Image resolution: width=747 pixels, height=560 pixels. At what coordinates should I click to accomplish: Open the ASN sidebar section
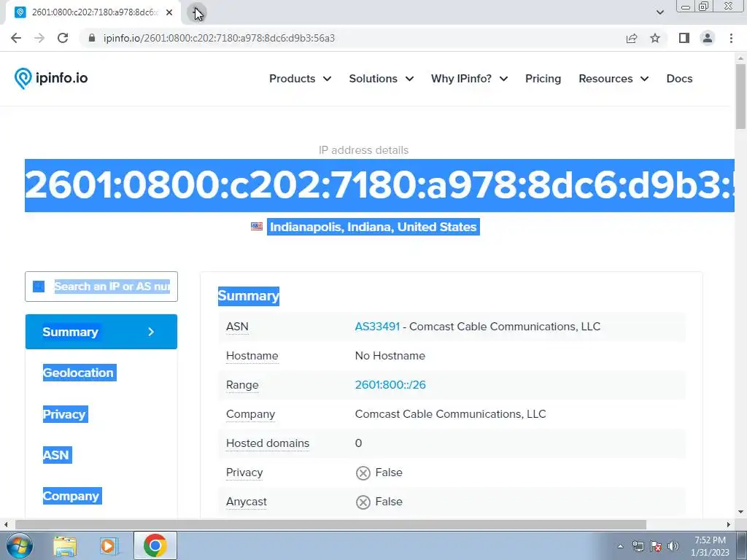pyautogui.click(x=57, y=455)
